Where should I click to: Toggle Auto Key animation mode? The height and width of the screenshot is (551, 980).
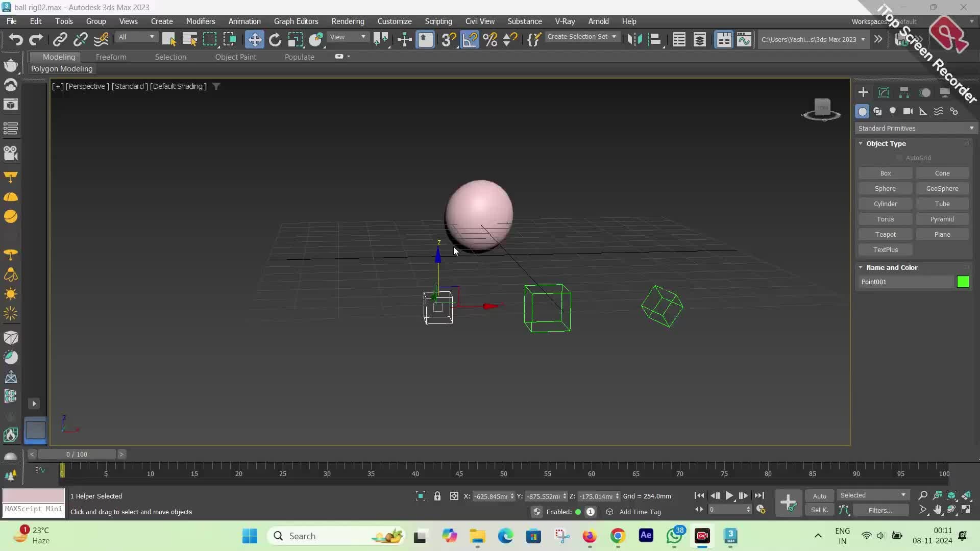pos(820,495)
